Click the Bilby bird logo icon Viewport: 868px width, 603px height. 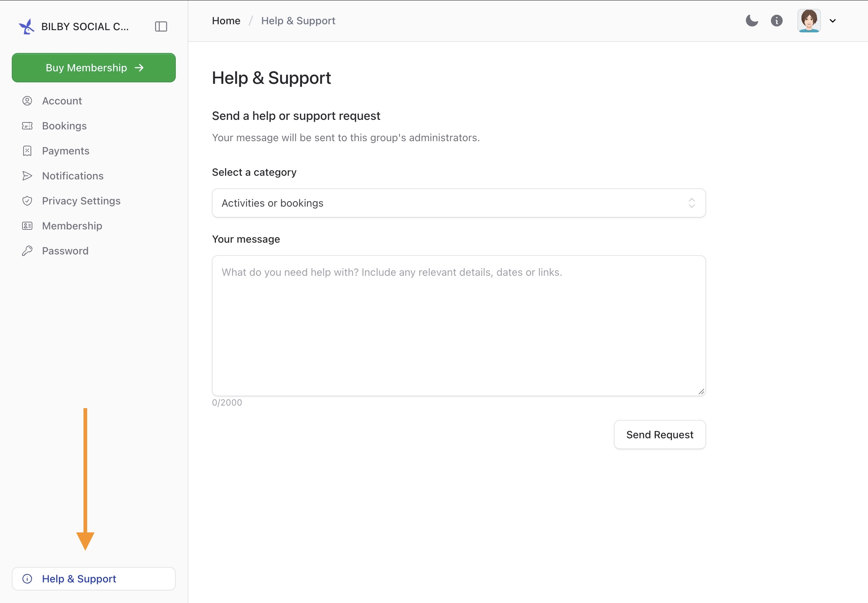(x=26, y=26)
